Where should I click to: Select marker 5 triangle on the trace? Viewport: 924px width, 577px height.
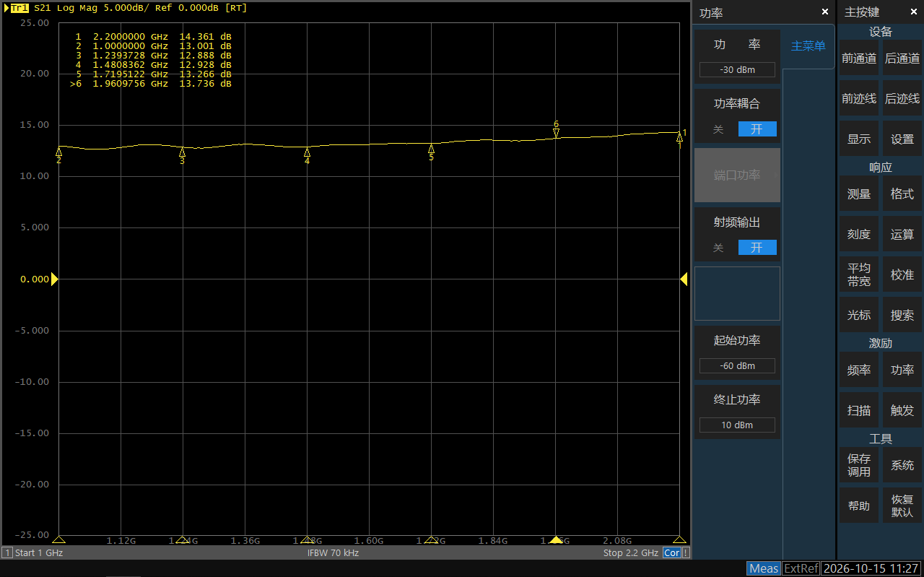coord(431,148)
